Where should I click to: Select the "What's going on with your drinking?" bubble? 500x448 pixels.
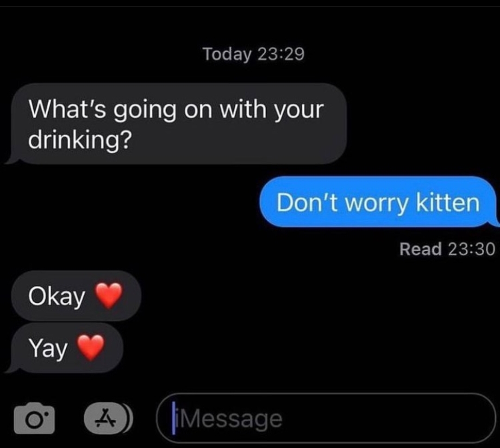point(178,124)
